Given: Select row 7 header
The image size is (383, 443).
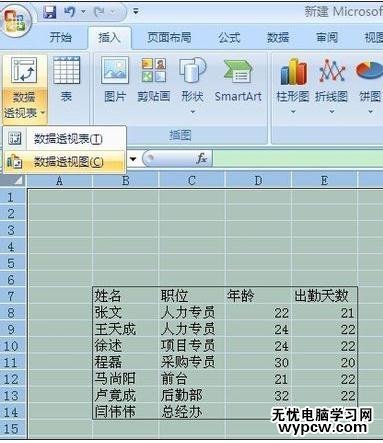Looking at the screenshot, I should click(x=11, y=296).
